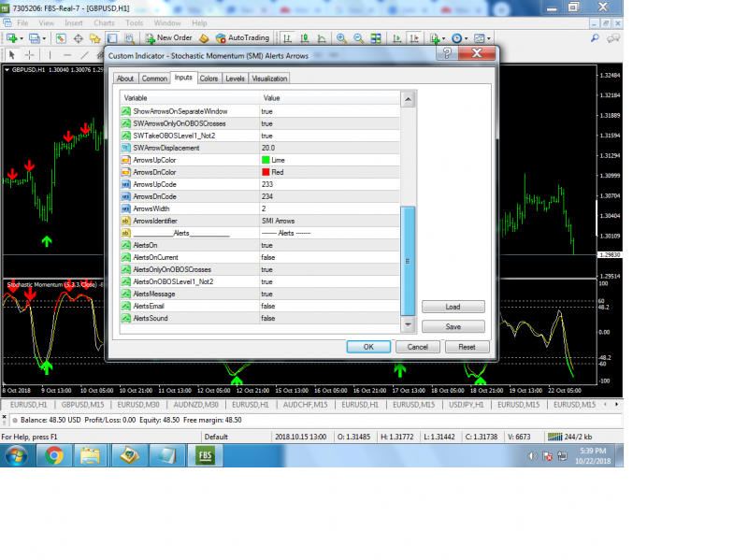
Task: Open the Charts menu
Action: tap(104, 22)
